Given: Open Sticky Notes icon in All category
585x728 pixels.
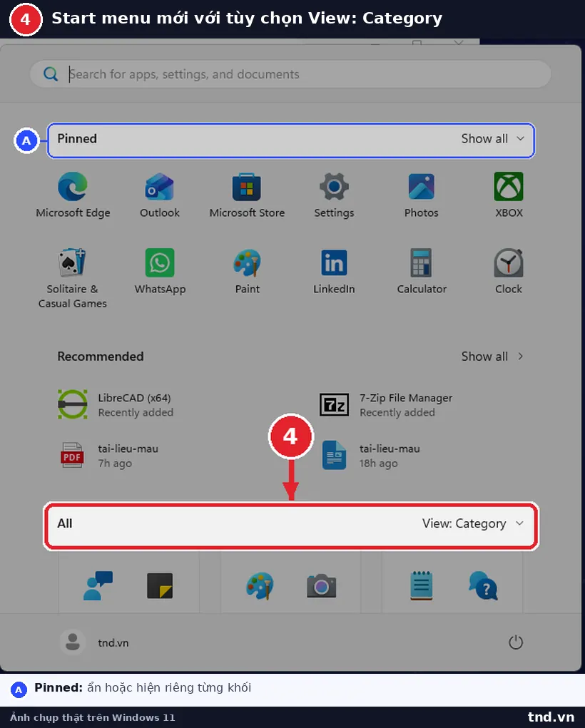Looking at the screenshot, I should tap(160, 585).
